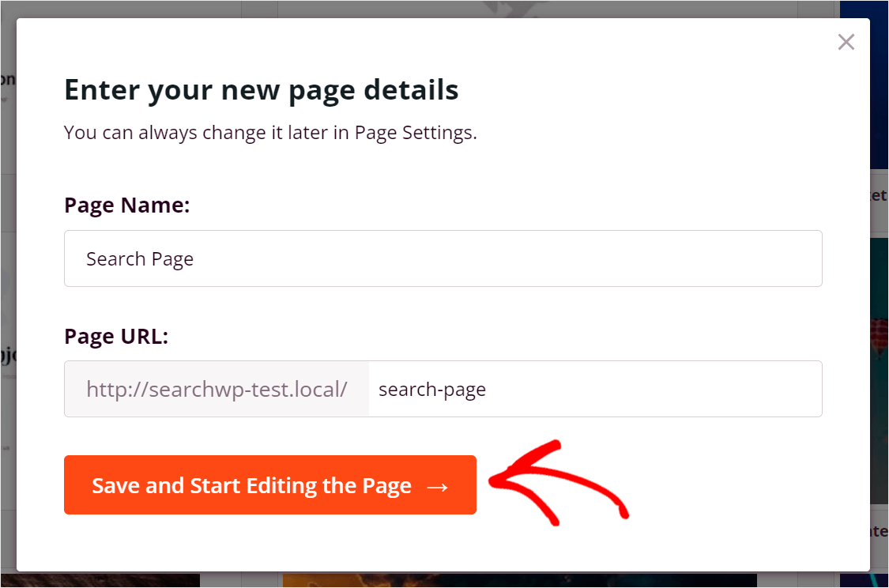The image size is (889, 588).
Task: Click the Page Name input field
Action: pyautogui.click(x=443, y=258)
